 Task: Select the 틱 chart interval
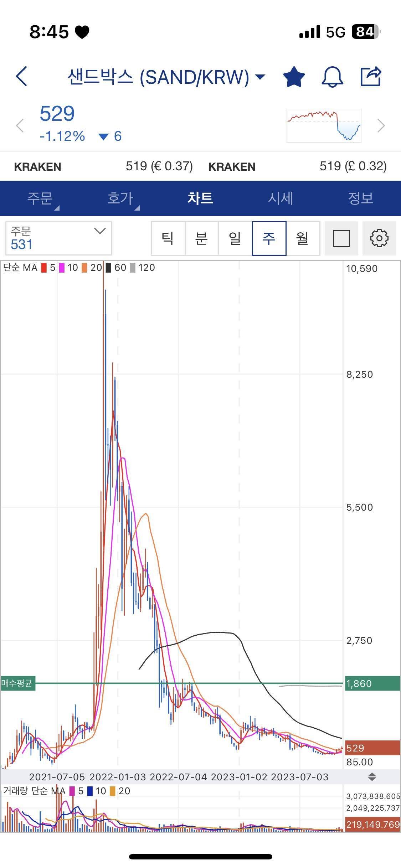[168, 238]
